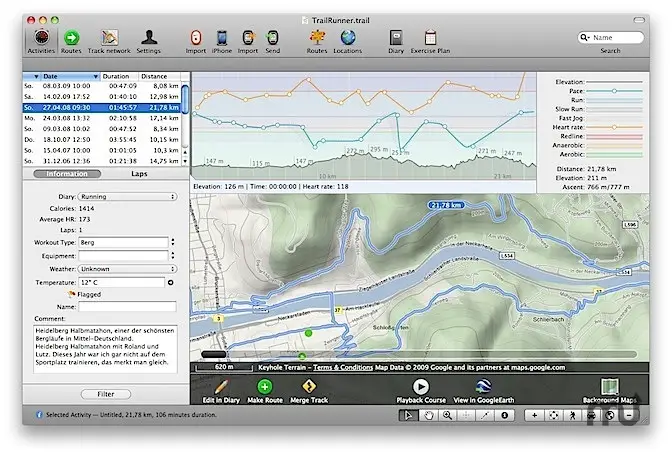Open the Weather Unknown popup menu

click(128, 269)
